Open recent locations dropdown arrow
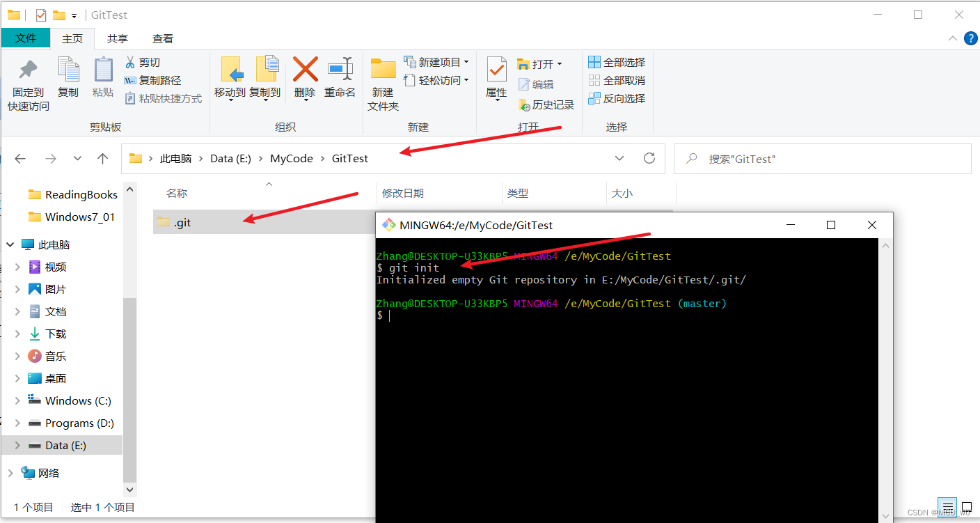Screen dimensions: 980x523 tap(77, 159)
